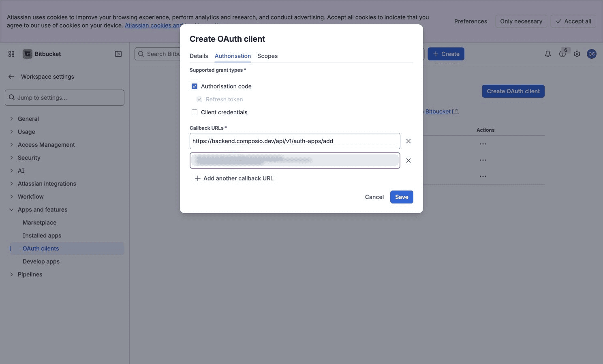The height and width of the screenshot is (364, 603).
Task: Open the settings gear icon
Action: pos(577,54)
